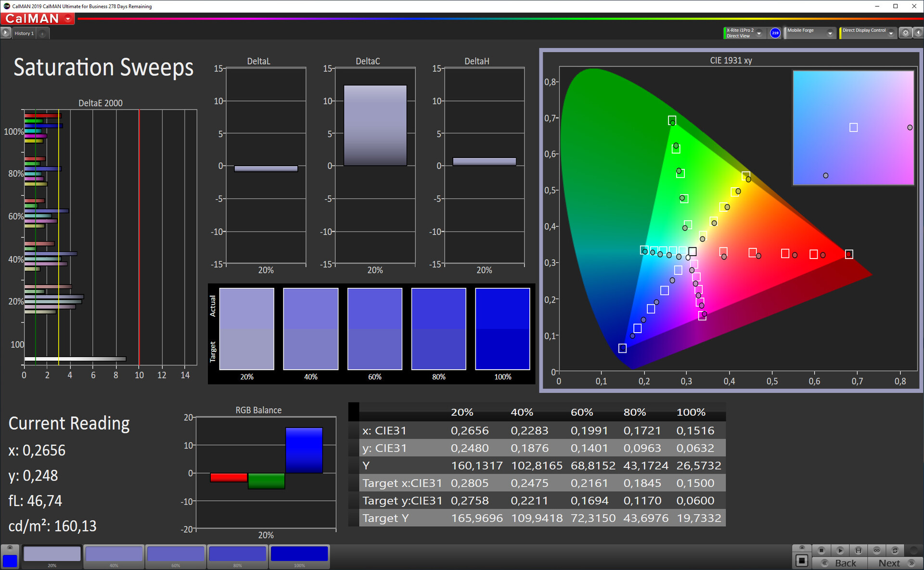Open the settings gear icon
Image resolution: width=924 pixels, height=570 pixels.
coord(905,33)
